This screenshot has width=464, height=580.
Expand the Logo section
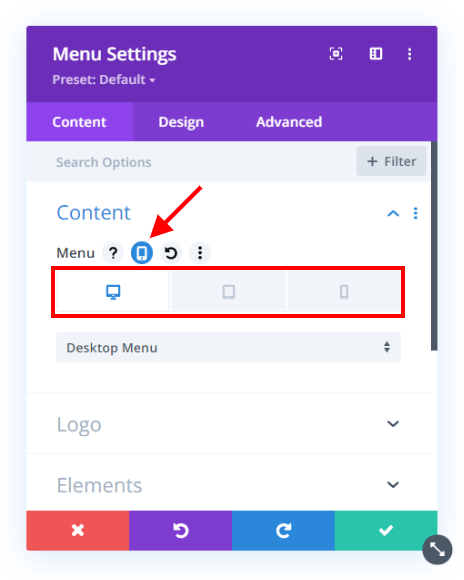(229, 424)
